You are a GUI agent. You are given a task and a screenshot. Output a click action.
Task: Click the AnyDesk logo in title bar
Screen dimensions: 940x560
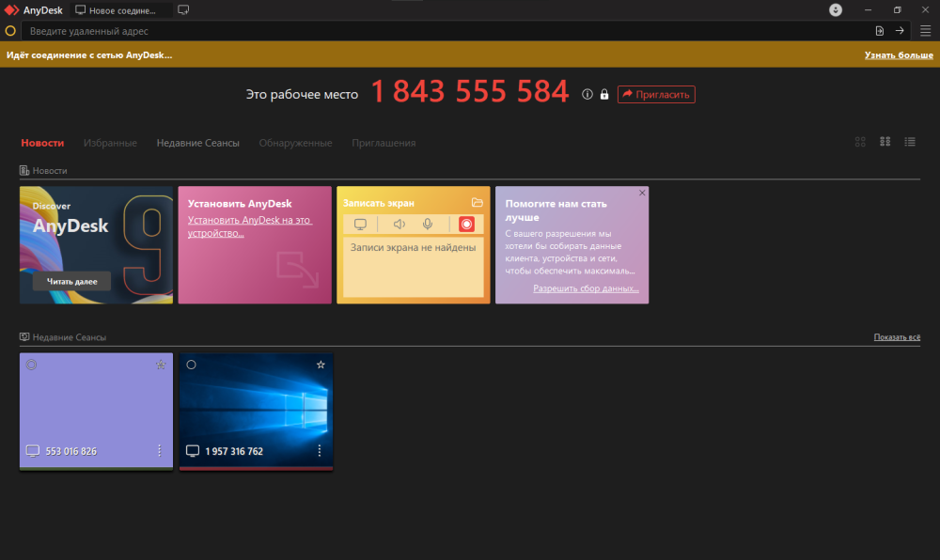coord(11,10)
